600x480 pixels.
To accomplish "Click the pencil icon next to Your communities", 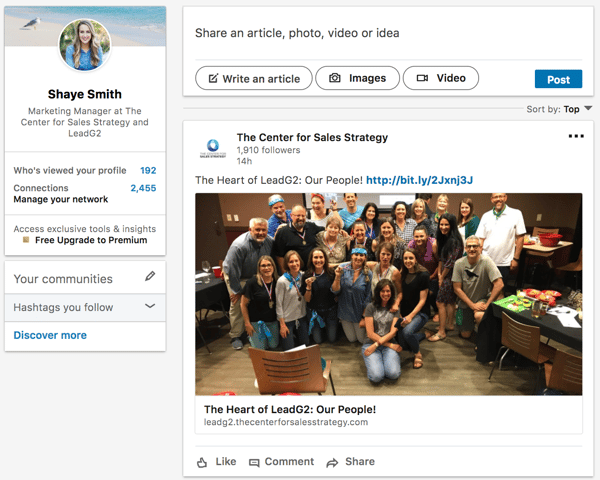I will (x=150, y=276).
